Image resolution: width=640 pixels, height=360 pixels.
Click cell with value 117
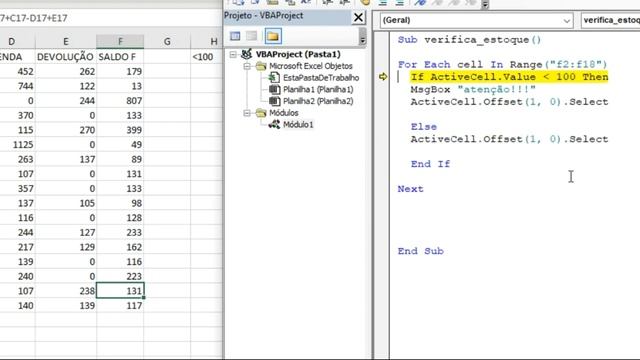pyautogui.click(x=120, y=306)
